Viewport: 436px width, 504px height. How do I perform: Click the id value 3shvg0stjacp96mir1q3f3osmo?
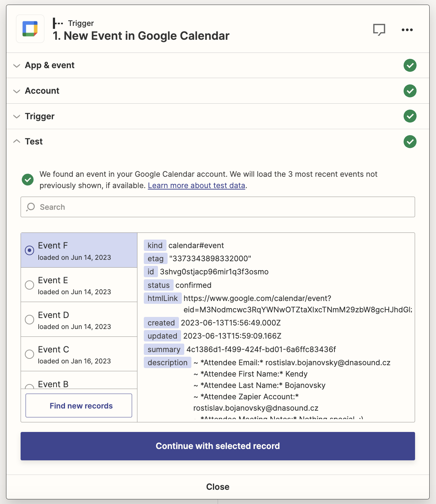tap(214, 272)
